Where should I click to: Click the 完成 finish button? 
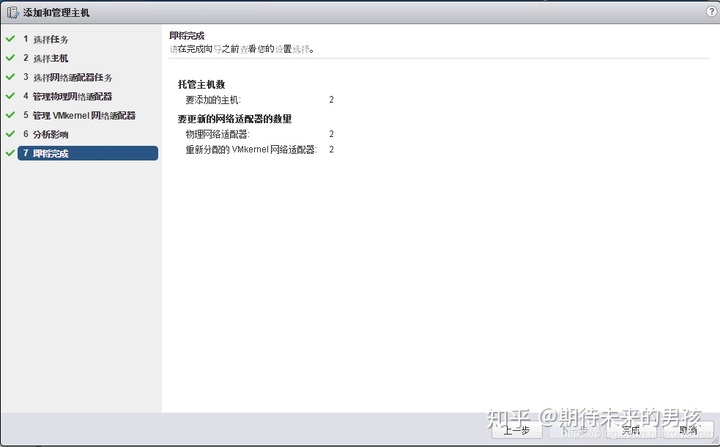pyautogui.click(x=631, y=430)
